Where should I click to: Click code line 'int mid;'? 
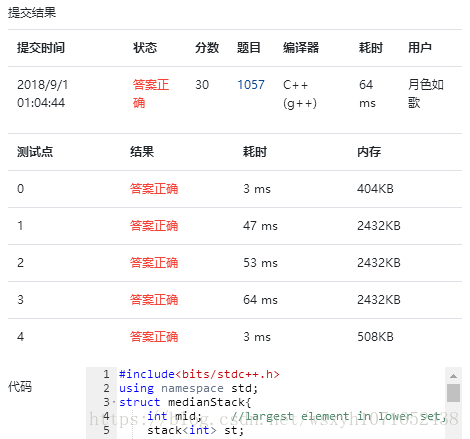click(174, 416)
